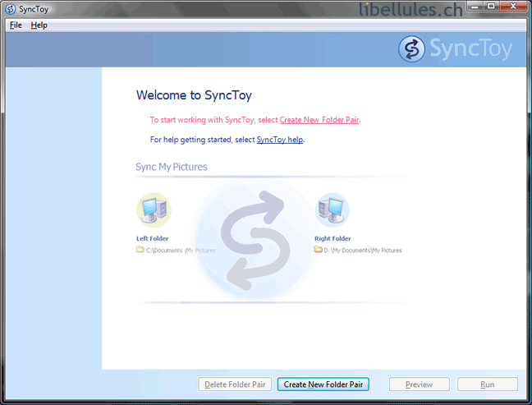The width and height of the screenshot is (532, 405).
Task: Click the Welcome to SyncToy heading
Action: click(x=194, y=95)
